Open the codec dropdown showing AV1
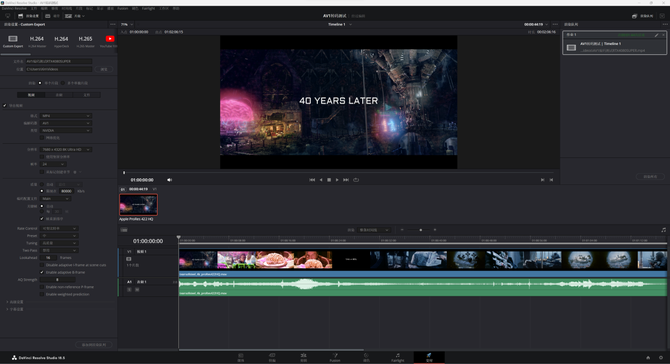670x364 pixels. 66,123
